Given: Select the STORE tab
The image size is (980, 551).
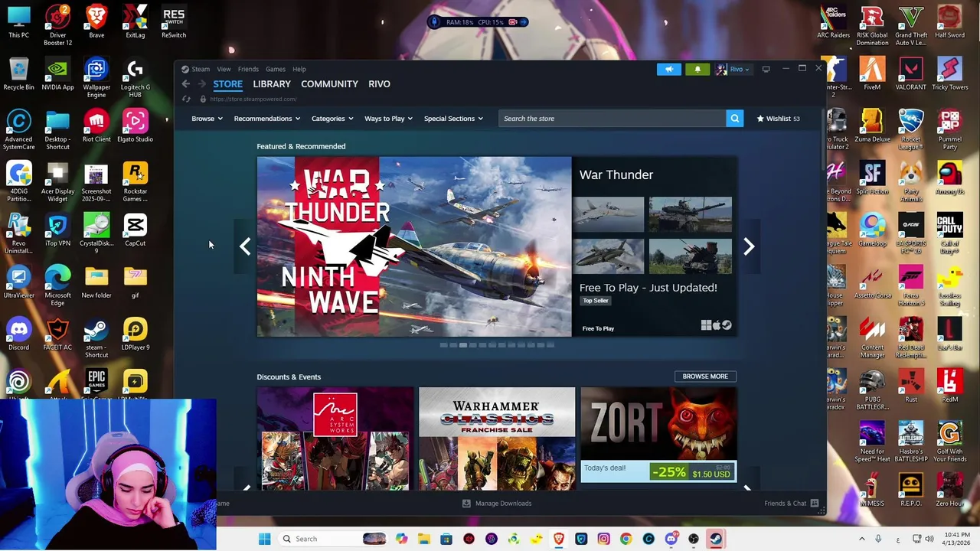Looking at the screenshot, I should tap(227, 84).
